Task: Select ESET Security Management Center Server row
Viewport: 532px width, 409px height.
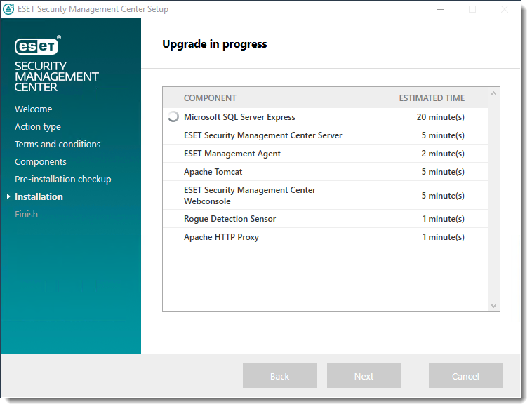Action: coord(326,135)
